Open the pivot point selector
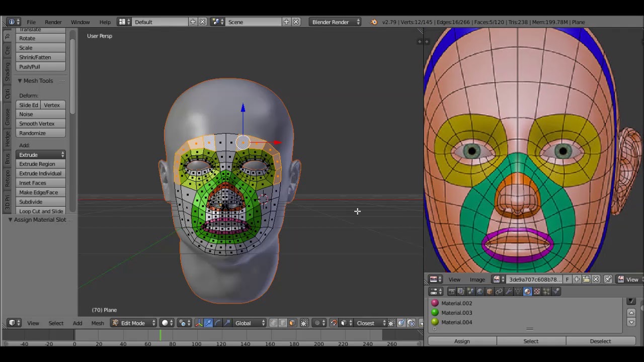 184,323
